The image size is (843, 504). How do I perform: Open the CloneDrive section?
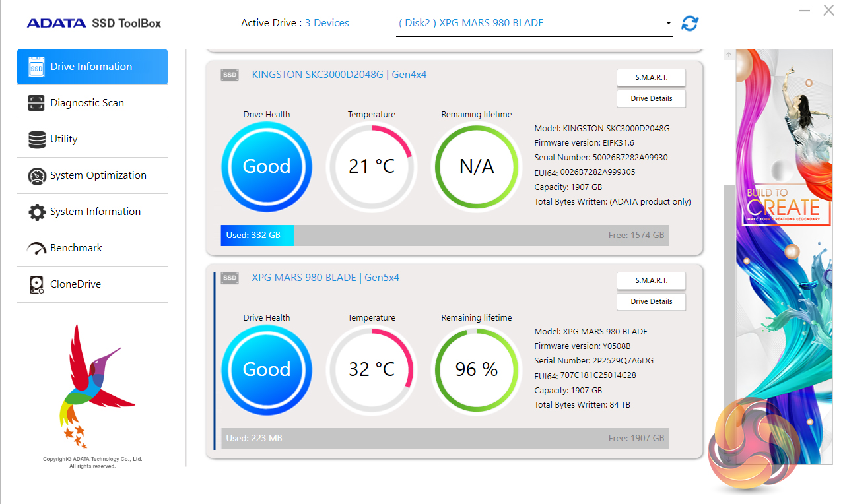(x=92, y=284)
